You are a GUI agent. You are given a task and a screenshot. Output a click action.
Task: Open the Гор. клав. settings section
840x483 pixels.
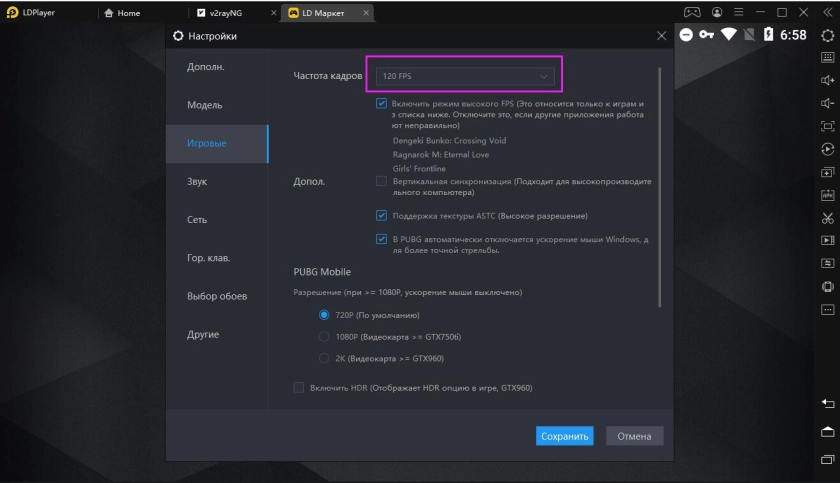217,258
